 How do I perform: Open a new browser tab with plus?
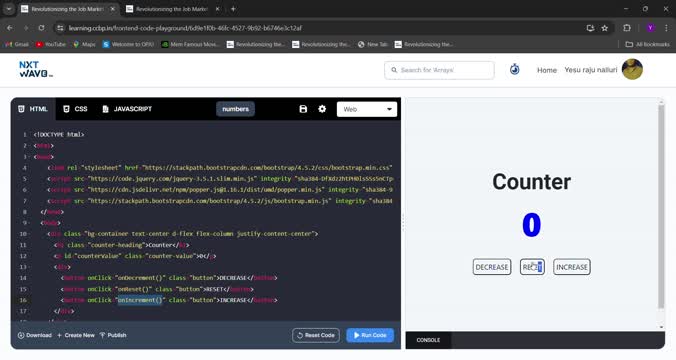click(x=233, y=9)
